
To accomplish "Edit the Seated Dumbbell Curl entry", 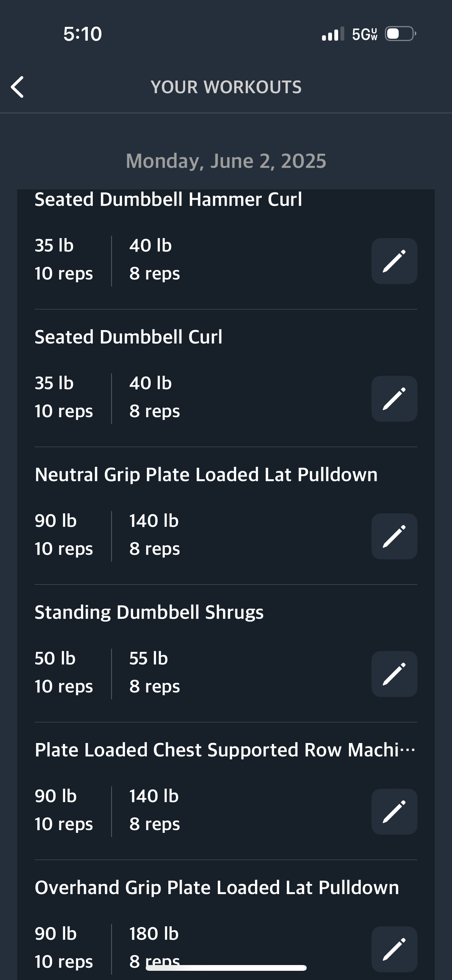I will click(394, 399).
